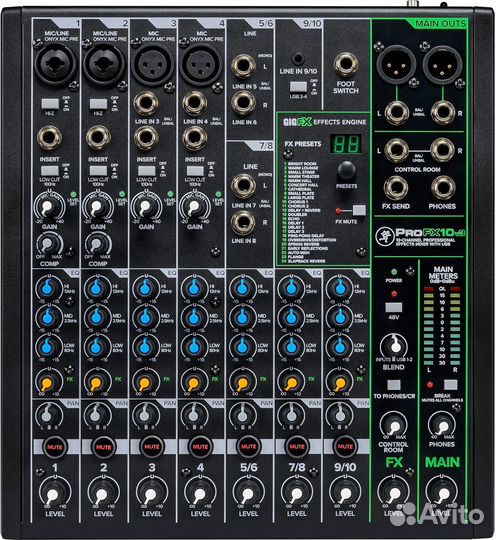Click the FX PRESETS numeric display
The image size is (496, 540).
(x=346, y=144)
